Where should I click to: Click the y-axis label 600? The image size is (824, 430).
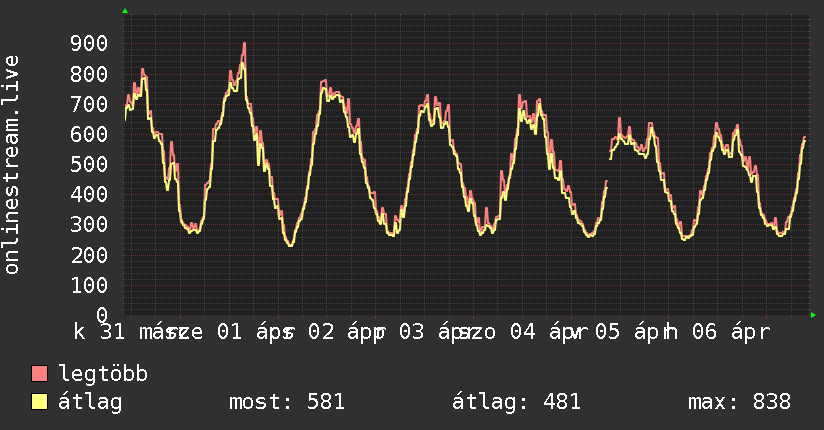pyautogui.click(x=89, y=134)
